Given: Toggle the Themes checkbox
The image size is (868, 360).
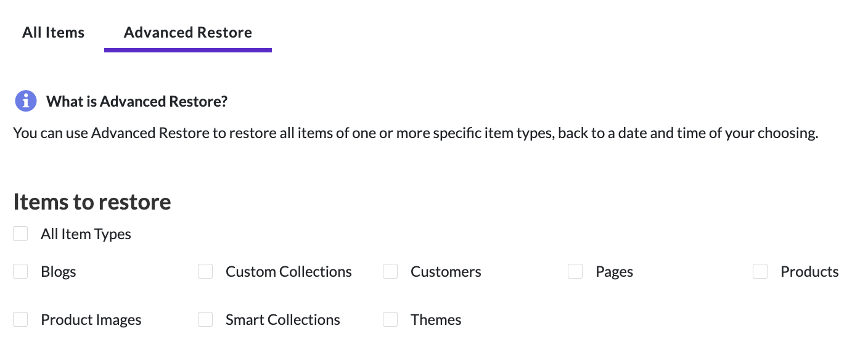Looking at the screenshot, I should tap(390, 319).
